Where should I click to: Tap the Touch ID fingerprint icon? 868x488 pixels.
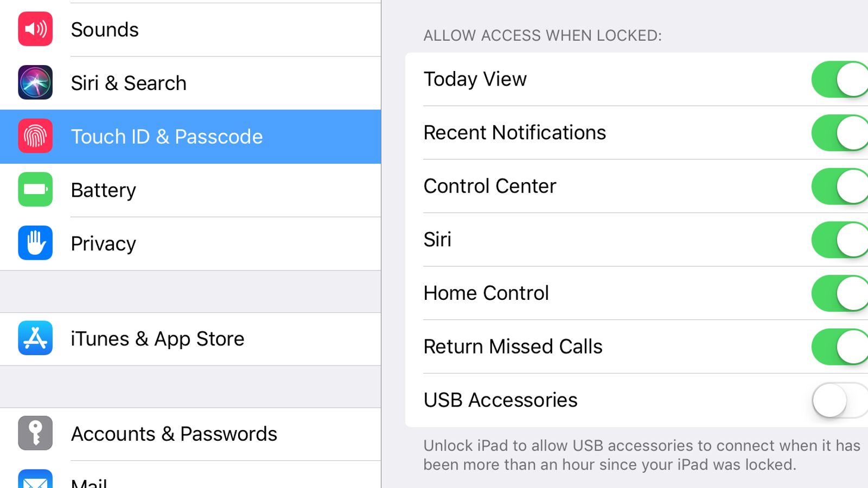pos(35,136)
